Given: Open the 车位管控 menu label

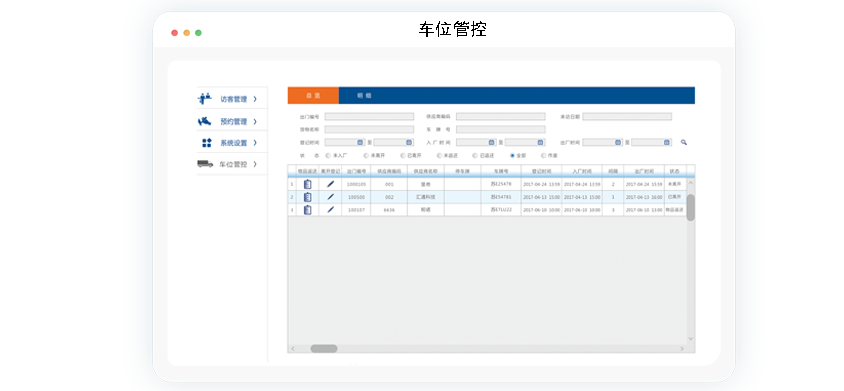Looking at the screenshot, I should click(234, 164).
